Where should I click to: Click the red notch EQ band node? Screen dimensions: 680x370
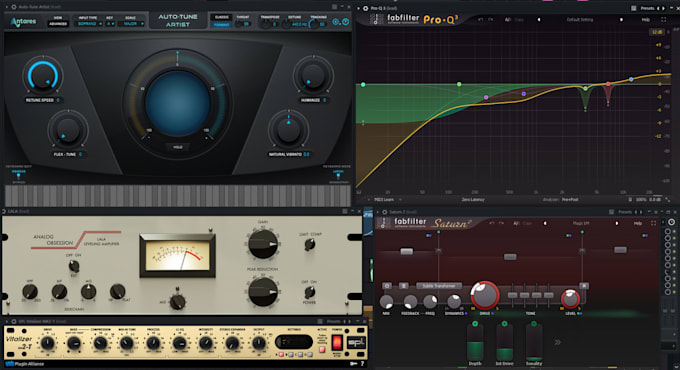point(608,84)
